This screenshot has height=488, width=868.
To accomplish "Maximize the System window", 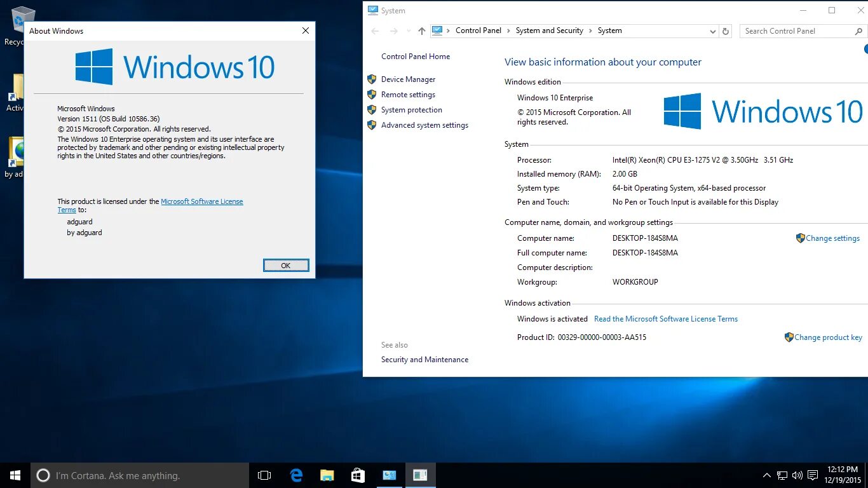I will [x=832, y=10].
